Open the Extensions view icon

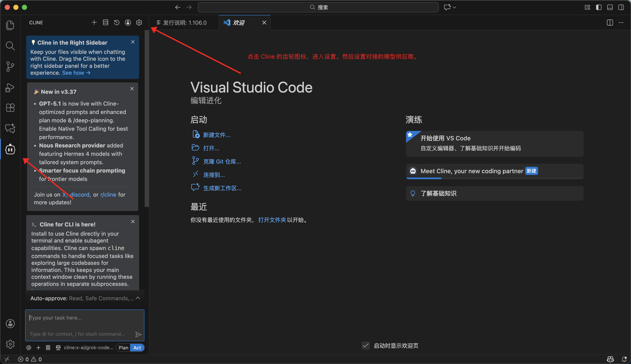click(x=10, y=108)
